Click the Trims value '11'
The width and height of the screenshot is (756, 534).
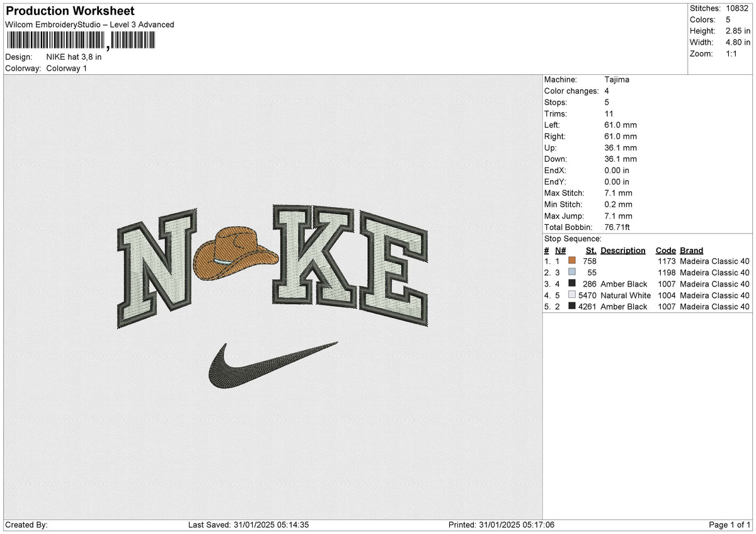[x=609, y=114]
